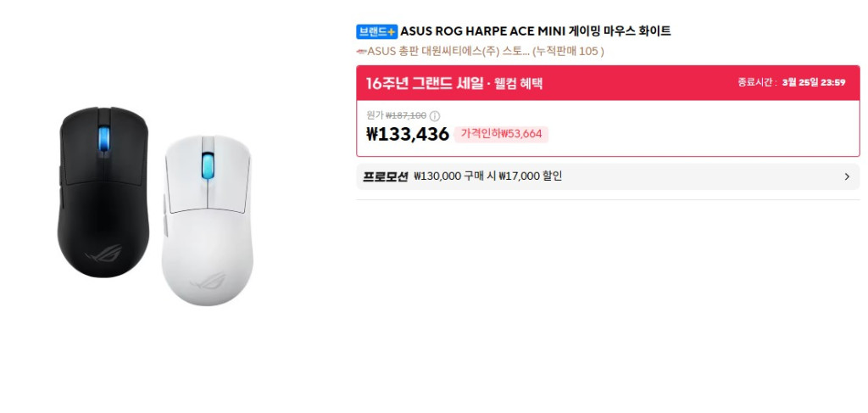Click the small ASUS store logo icon
Image resolution: width=868 pixels, height=413 pixels.
(361, 51)
